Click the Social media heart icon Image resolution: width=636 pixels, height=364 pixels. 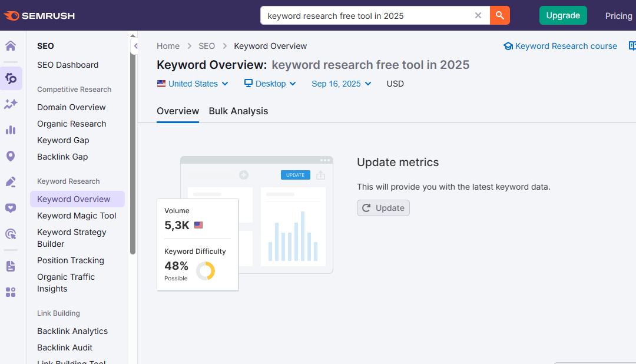11,208
